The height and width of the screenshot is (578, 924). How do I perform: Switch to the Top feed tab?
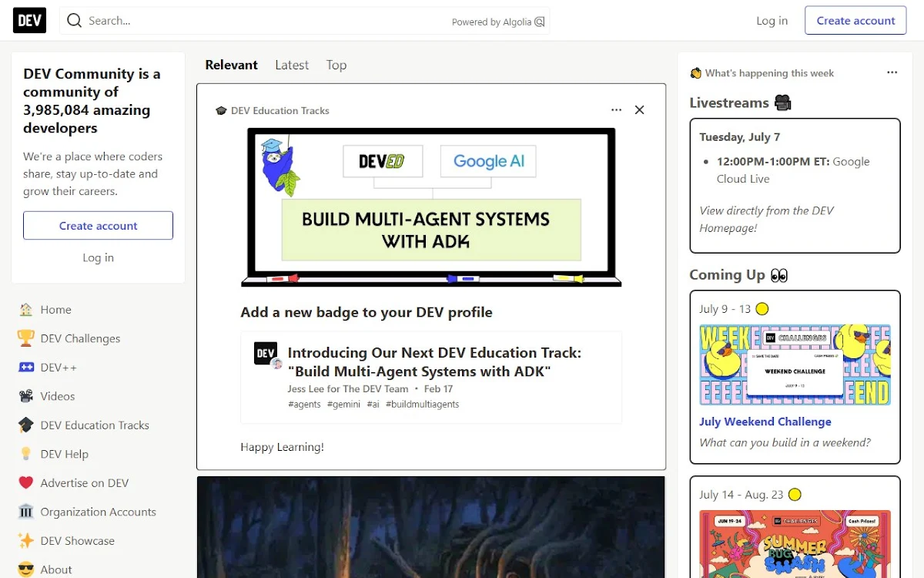(336, 65)
